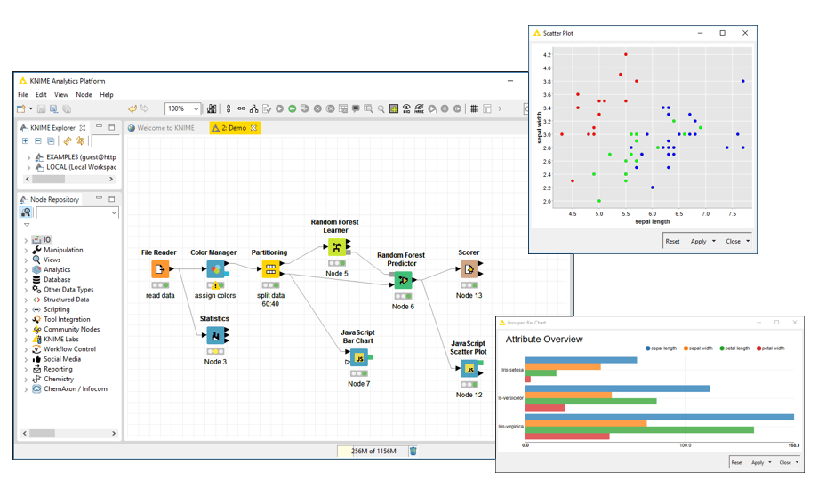Click the Save As toolbar icon

53,108
